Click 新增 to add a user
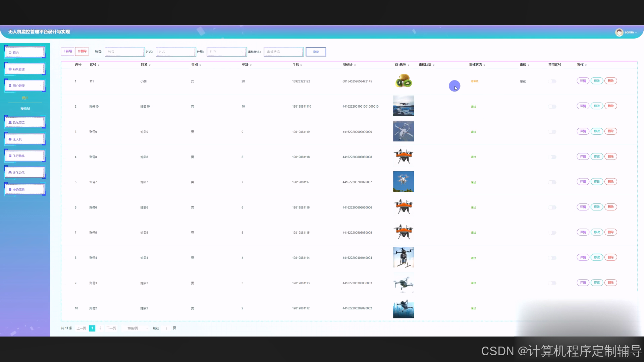Screen dimensions: 644x362 click(67, 51)
